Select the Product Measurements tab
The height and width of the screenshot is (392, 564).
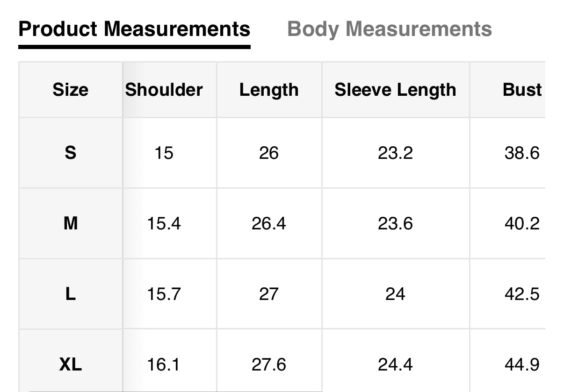click(x=134, y=29)
